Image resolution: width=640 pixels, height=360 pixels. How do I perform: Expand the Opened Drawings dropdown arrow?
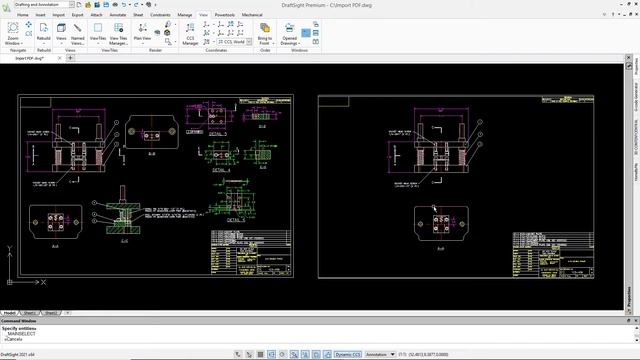click(x=299, y=43)
